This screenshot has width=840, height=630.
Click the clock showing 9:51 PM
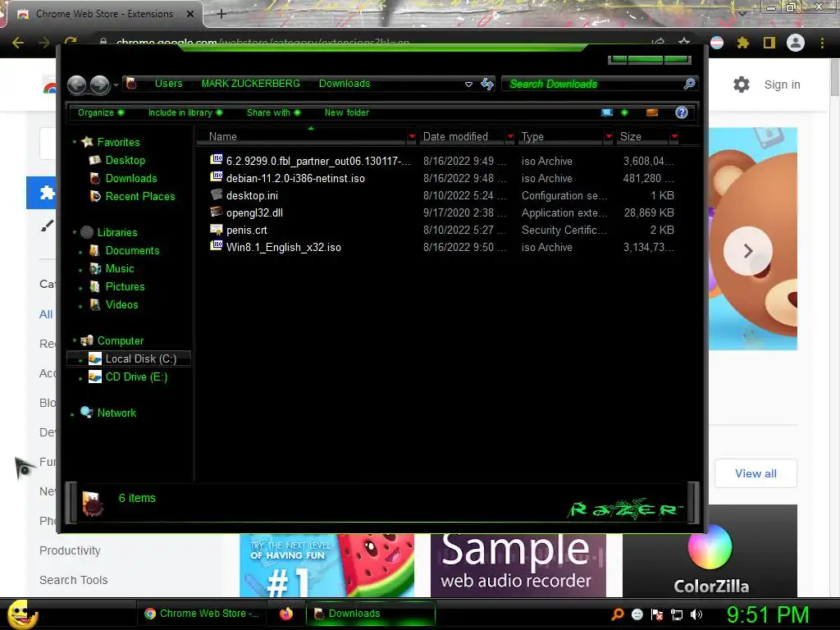pos(767,614)
